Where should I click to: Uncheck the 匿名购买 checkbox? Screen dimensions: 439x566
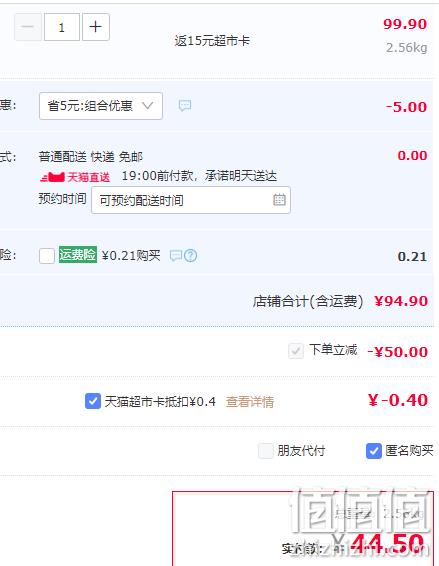(374, 451)
